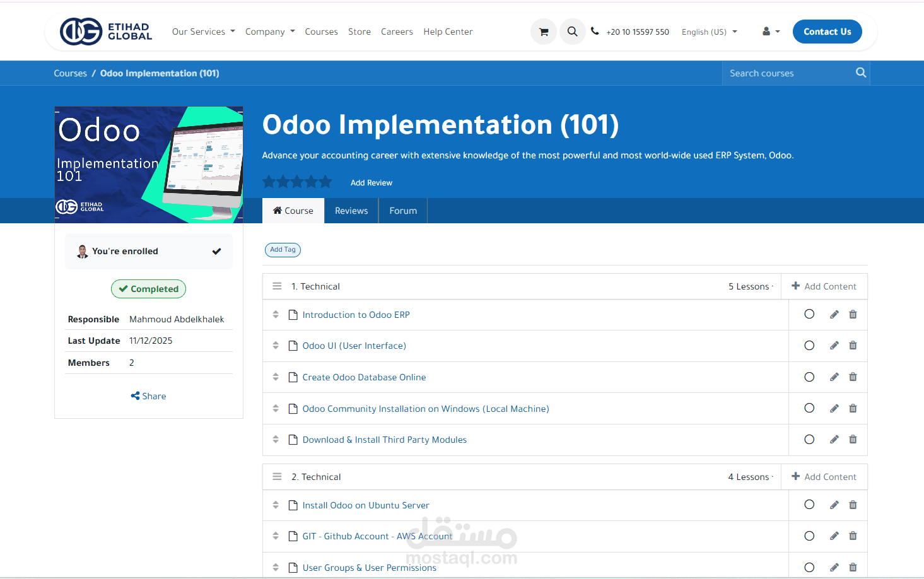Click the Add Review link

click(x=371, y=183)
